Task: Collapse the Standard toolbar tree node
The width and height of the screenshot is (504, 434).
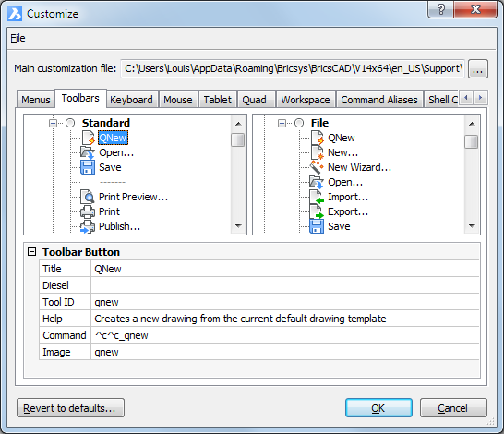Action: 53,123
